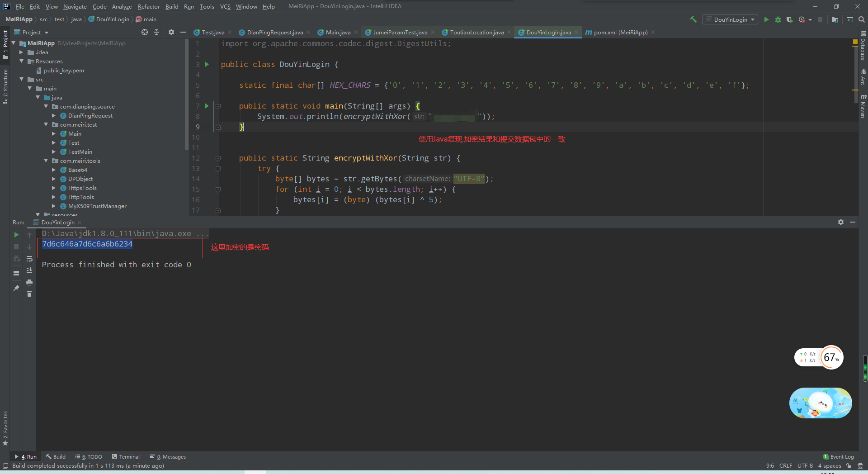Click the run gutter icon beside class DouYinLogin
868x474 pixels.
point(207,64)
